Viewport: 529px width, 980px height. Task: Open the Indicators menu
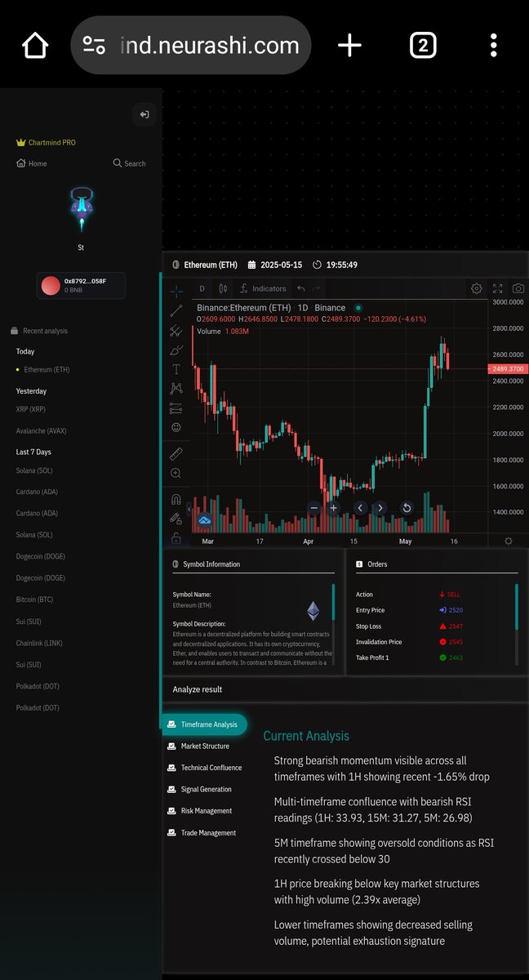click(262, 288)
